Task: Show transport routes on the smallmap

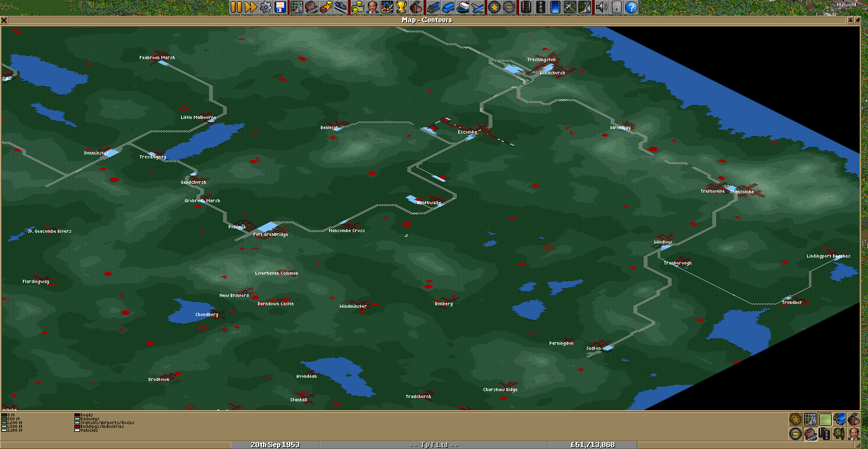Action: [x=825, y=434]
